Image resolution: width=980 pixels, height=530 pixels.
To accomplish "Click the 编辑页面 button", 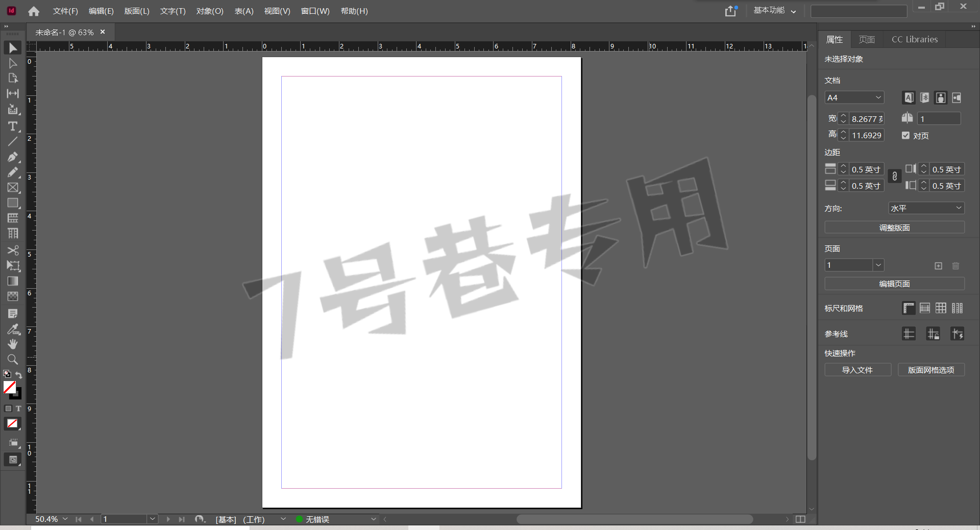I will pyautogui.click(x=894, y=284).
